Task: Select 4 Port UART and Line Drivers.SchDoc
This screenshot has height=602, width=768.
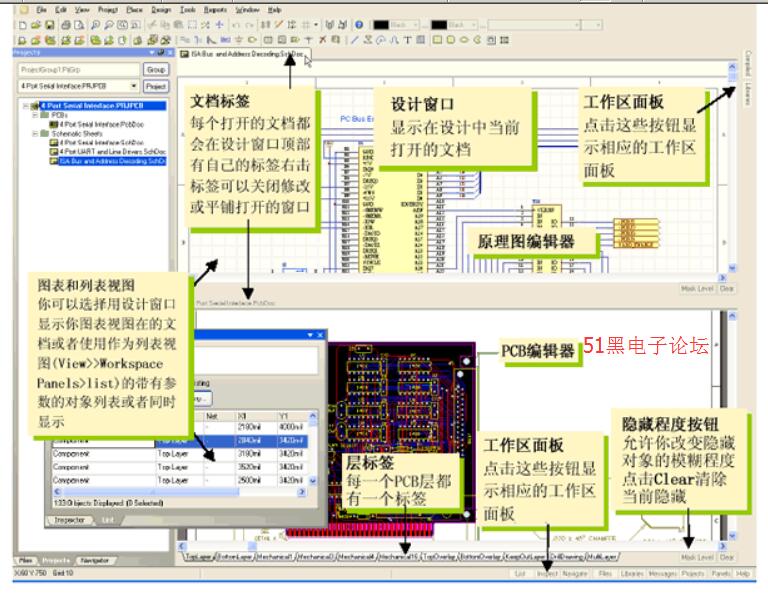Action: pos(113,152)
